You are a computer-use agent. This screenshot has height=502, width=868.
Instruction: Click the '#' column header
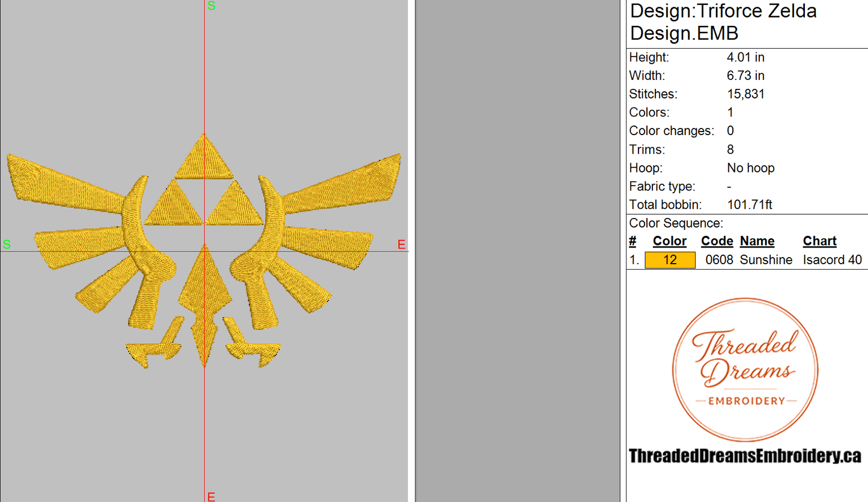click(x=633, y=241)
